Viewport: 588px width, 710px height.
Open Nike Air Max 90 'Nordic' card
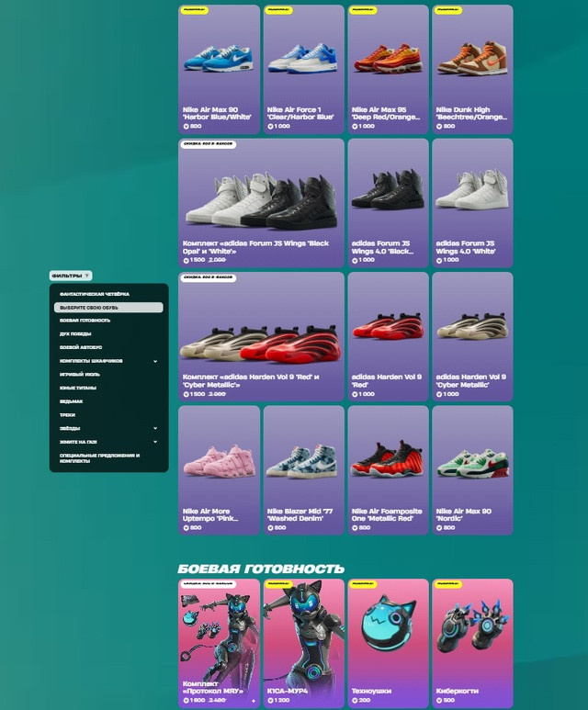tap(472, 470)
